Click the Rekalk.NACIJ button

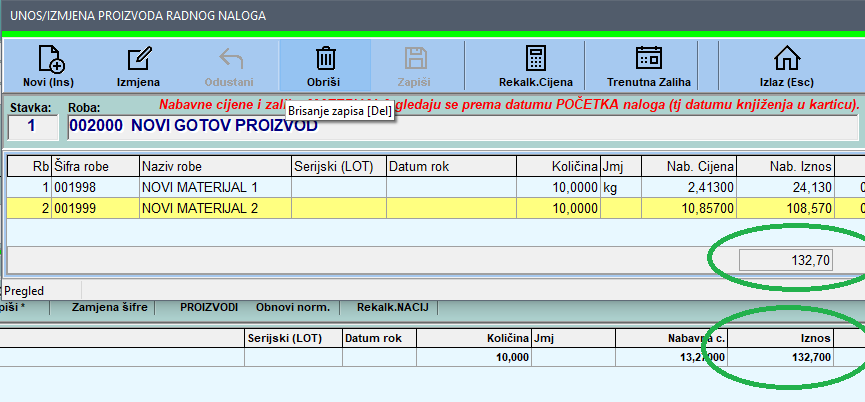click(x=392, y=307)
